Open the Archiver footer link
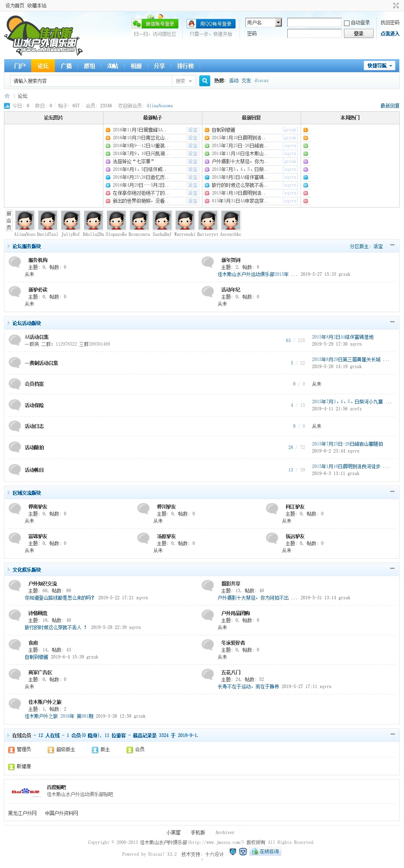404x868 pixels. click(x=225, y=832)
